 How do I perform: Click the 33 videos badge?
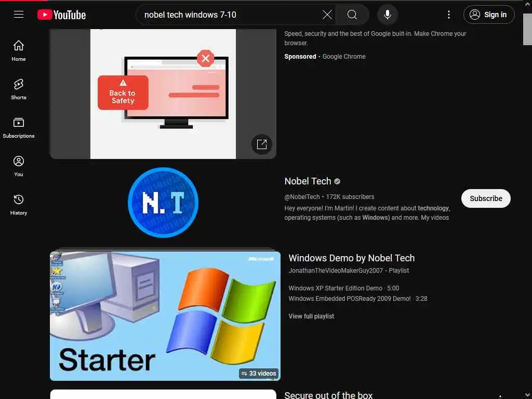pos(259,373)
